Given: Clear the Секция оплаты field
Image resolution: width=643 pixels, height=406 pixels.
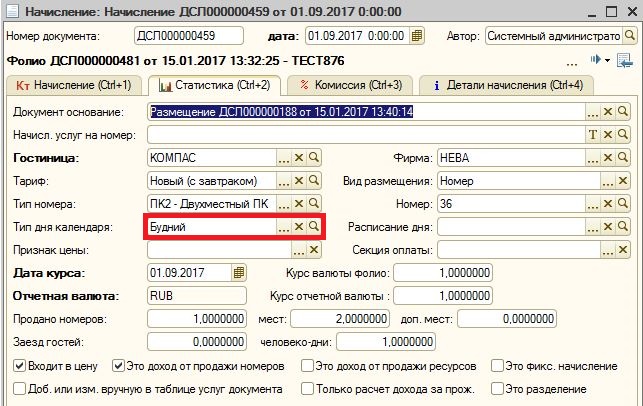Looking at the screenshot, I should (x=622, y=249).
